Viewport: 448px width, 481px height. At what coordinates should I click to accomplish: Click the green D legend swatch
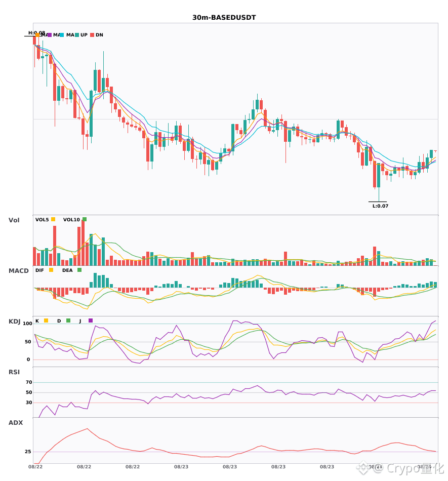[68, 320]
